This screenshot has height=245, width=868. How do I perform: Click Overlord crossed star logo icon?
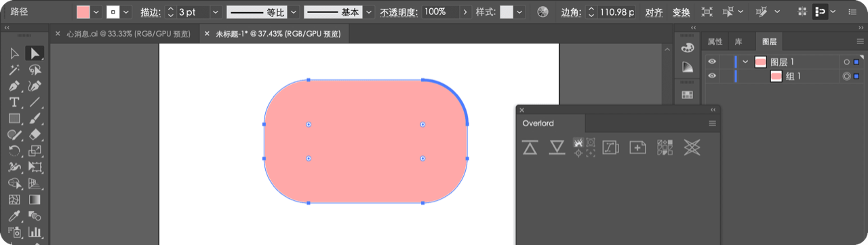692,147
